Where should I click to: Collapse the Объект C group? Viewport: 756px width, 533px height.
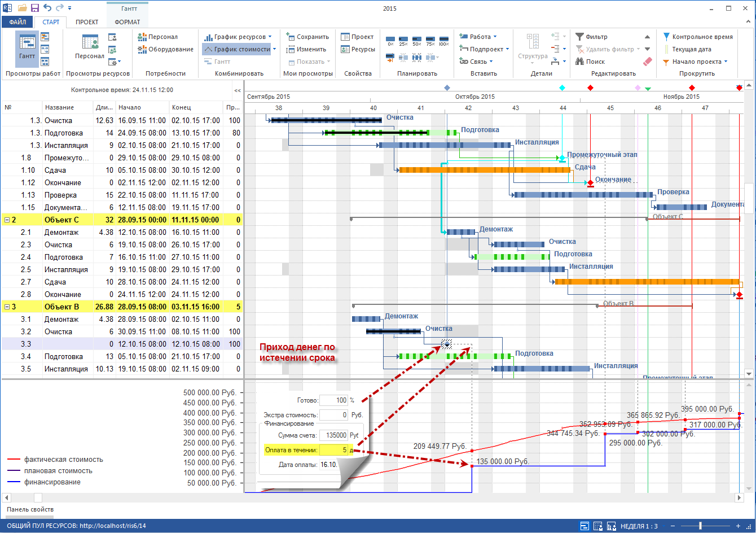tap(7, 220)
